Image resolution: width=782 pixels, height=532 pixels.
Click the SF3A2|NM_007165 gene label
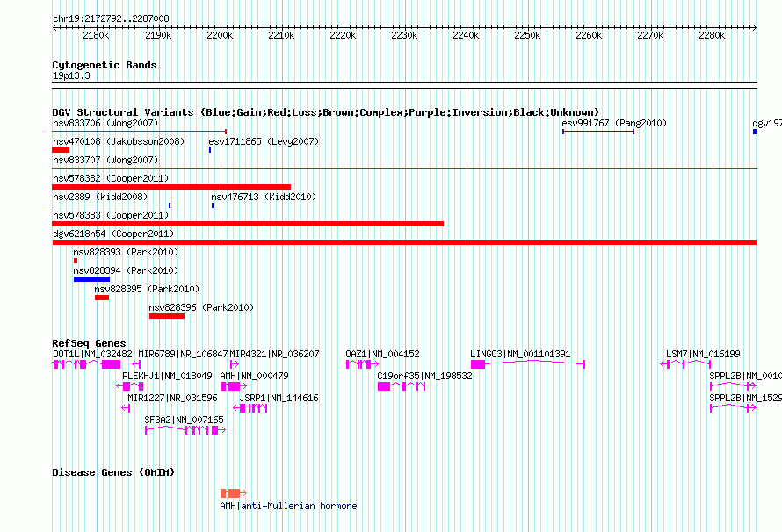coord(184,420)
